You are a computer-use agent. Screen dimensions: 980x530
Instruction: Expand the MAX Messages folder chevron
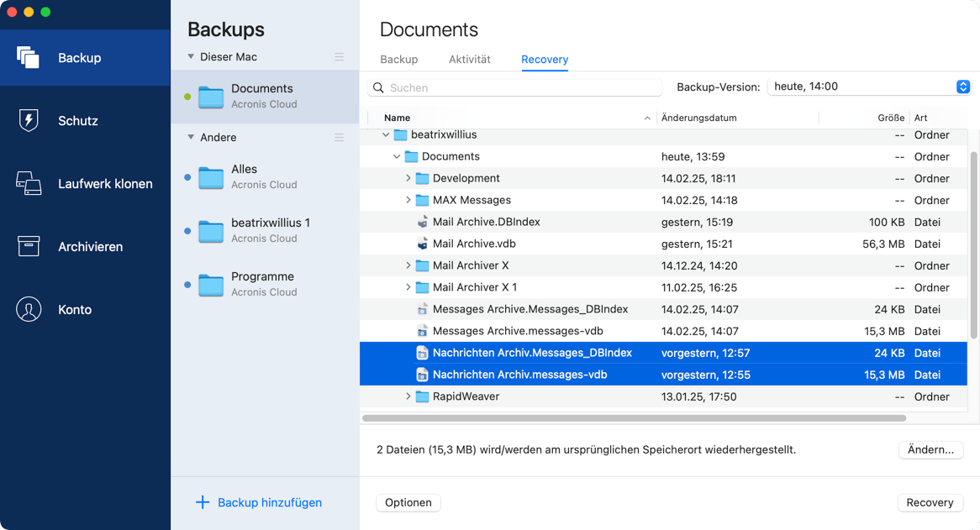[x=408, y=201]
